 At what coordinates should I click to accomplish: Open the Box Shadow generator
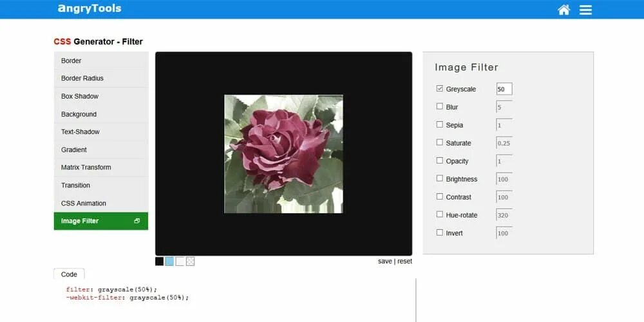(x=101, y=96)
